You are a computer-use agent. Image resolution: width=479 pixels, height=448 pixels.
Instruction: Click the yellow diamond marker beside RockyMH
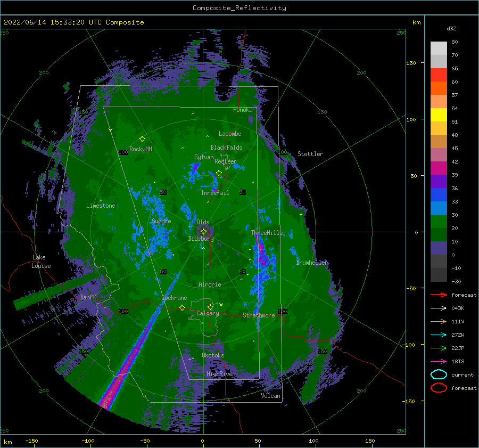click(x=142, y=139)
